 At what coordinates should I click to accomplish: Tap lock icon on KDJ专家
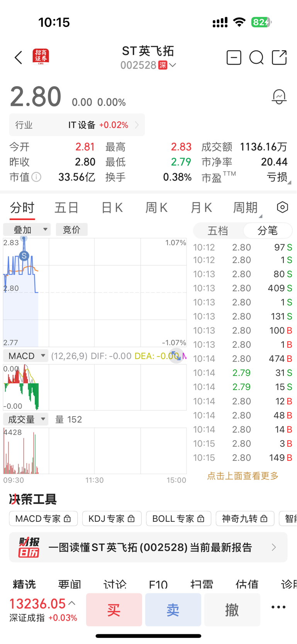[131, 519]
